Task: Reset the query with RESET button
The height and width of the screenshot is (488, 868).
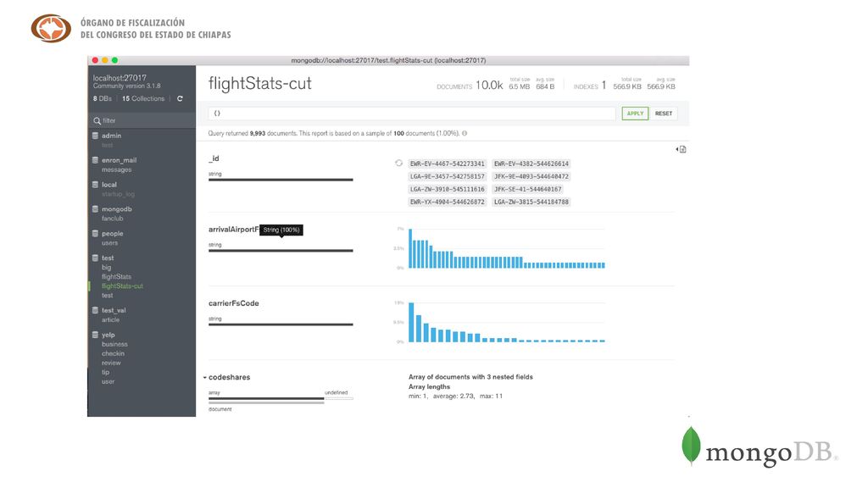Action: click(664, 114)
